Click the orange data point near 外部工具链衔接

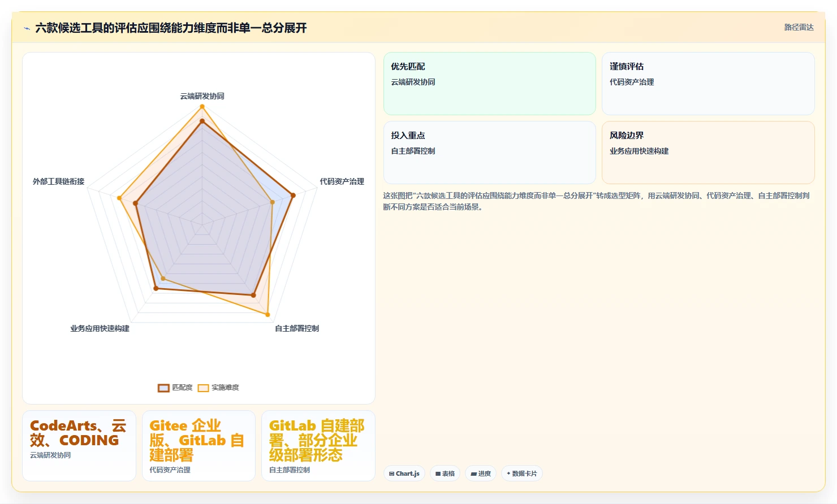(x=119, y=198)
